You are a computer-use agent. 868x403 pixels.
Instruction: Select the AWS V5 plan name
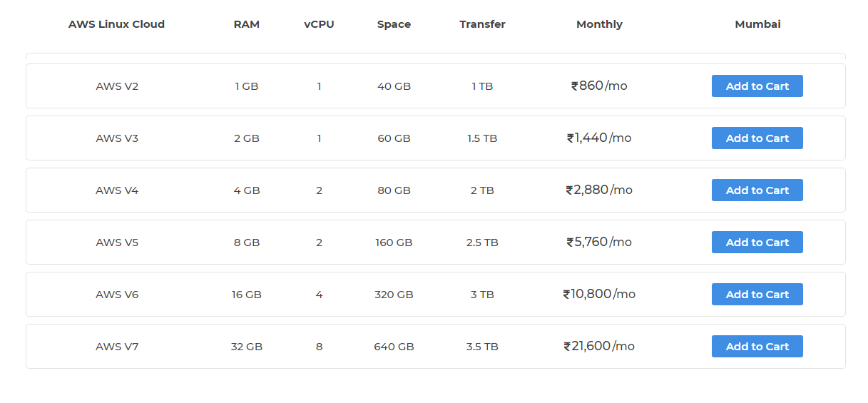[117, 243]
